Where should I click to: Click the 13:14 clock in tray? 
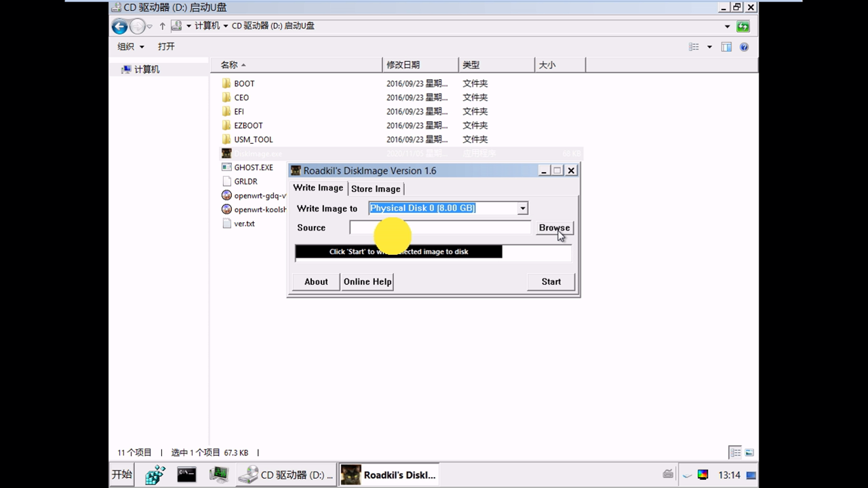pos(730,475)
